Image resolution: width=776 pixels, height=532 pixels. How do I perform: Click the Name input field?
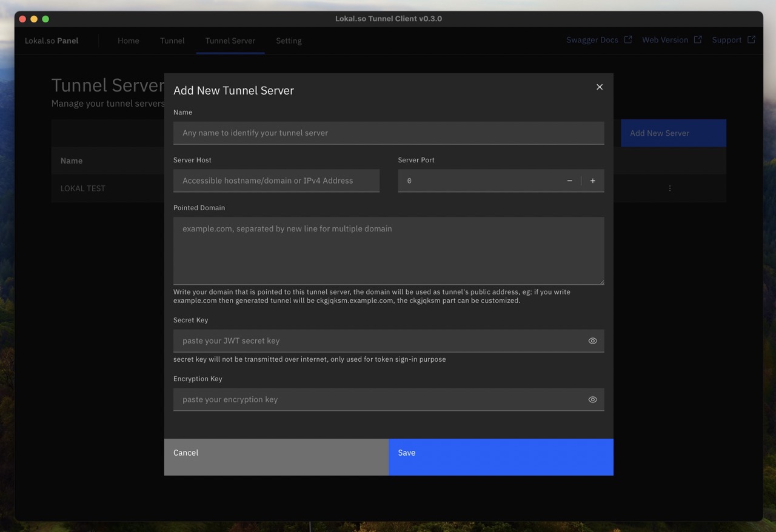click(388, 133)
